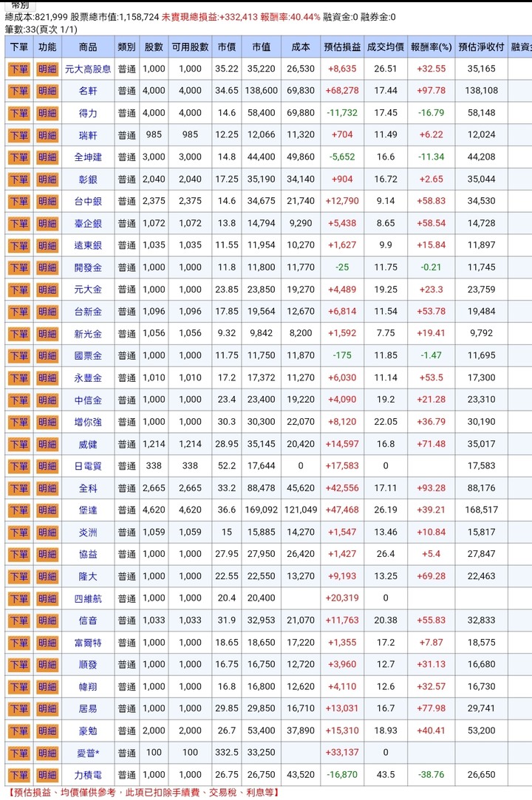Click the 市價 column header
This screenshot has height=800, width=532.
(x=227, y=47)
